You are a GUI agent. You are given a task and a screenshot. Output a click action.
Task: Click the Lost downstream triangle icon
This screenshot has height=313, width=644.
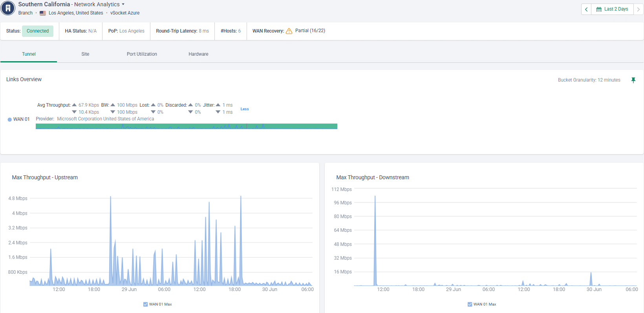point(153,112)
